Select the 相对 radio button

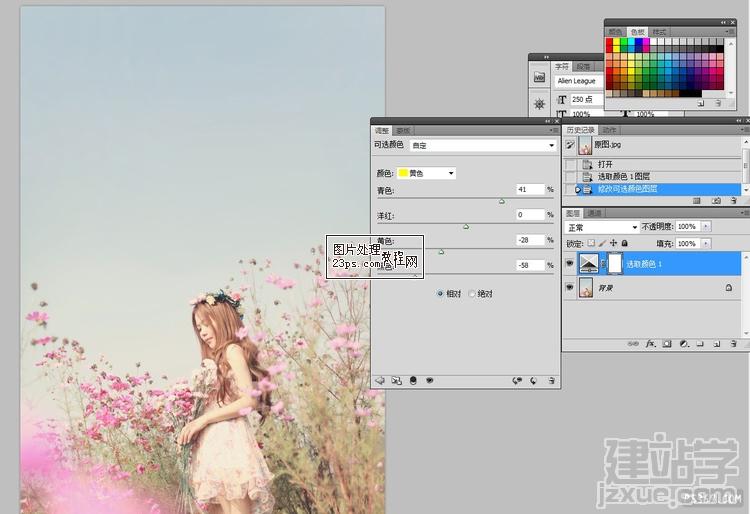coord(440,294)
